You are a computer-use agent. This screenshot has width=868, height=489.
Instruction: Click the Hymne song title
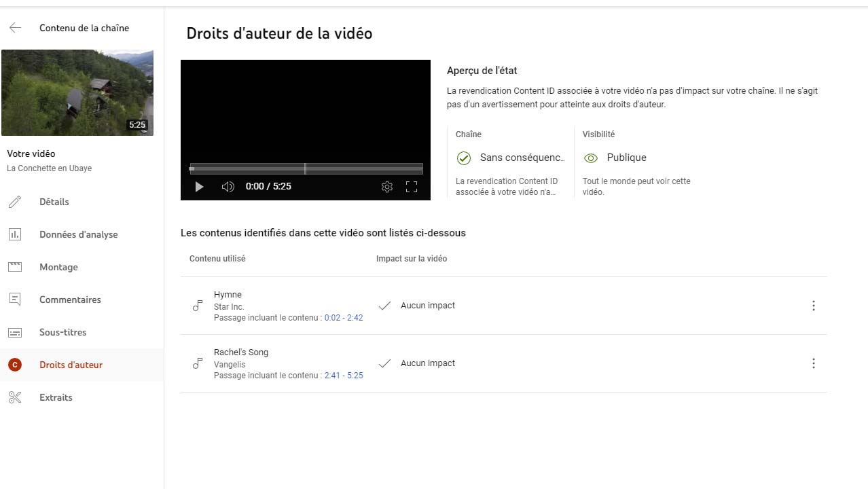point(228,295)
